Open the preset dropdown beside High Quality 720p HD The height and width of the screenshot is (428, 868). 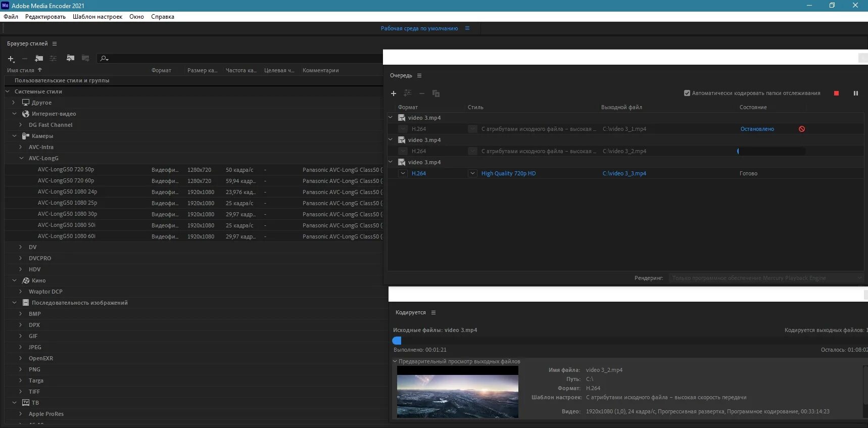click(x=472, y=173)
